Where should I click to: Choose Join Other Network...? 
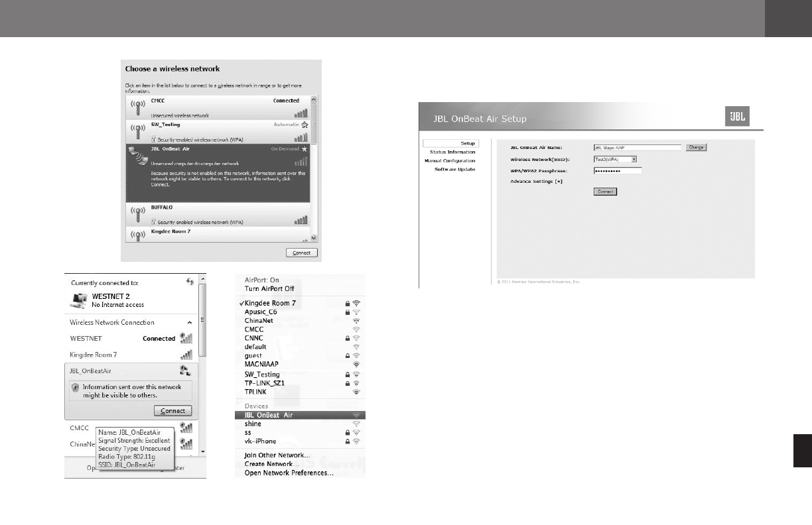[277, 455]
